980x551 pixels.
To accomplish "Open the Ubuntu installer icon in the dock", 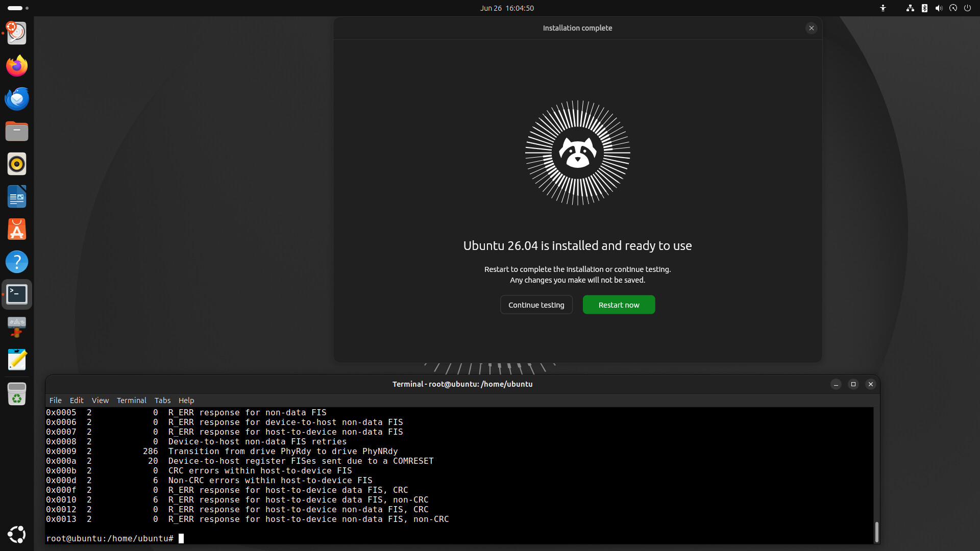I will pyautogui.click(x=17, y=33).
